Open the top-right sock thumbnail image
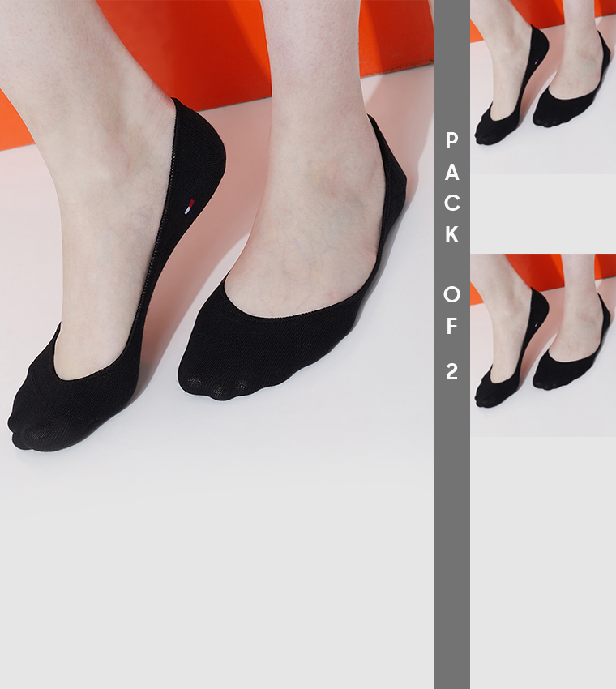 [x=543, y=87]
